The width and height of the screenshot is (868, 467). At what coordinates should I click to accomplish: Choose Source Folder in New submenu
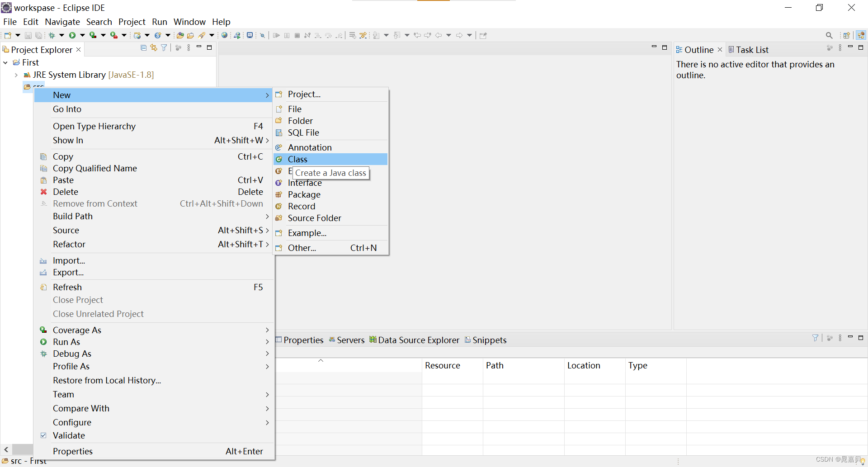click(330, 218)
